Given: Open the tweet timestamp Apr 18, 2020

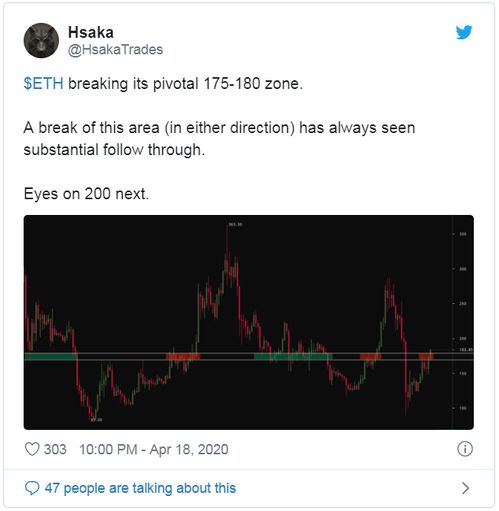Looking at the screenshot, I should pos(154,449).
